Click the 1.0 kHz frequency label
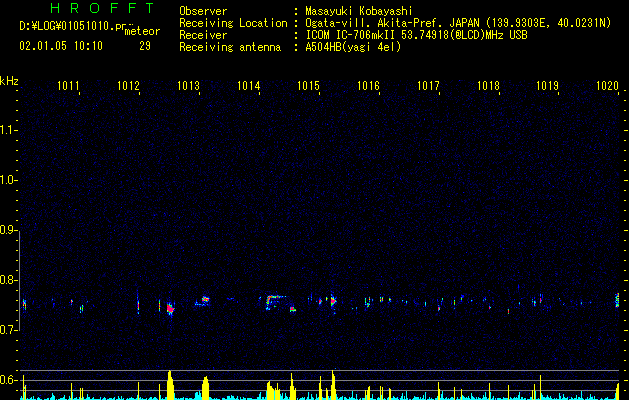Screen dimensions: 629x400 point(9,180)
